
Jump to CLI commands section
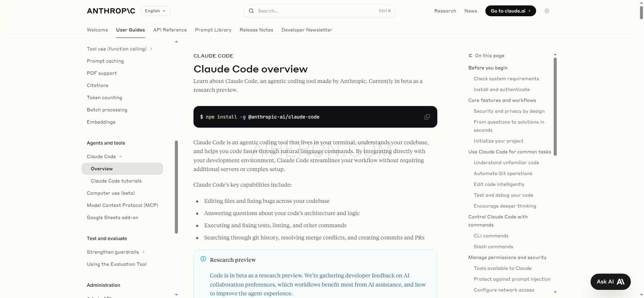[x=491, y=236]
